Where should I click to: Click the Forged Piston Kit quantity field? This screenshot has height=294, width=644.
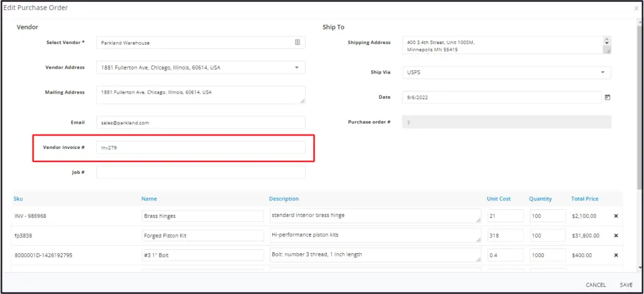tap(548, 236)
